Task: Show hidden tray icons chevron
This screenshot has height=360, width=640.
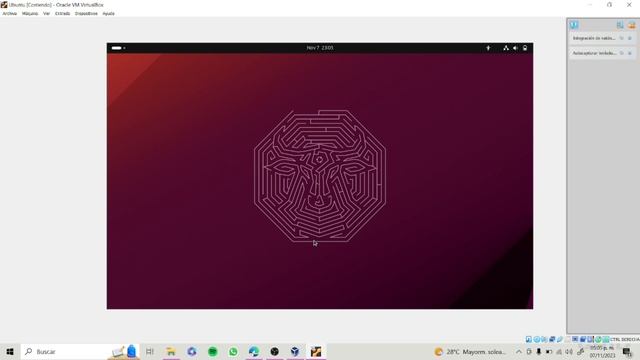Action: pyautogui.click(x=518, y=352)
